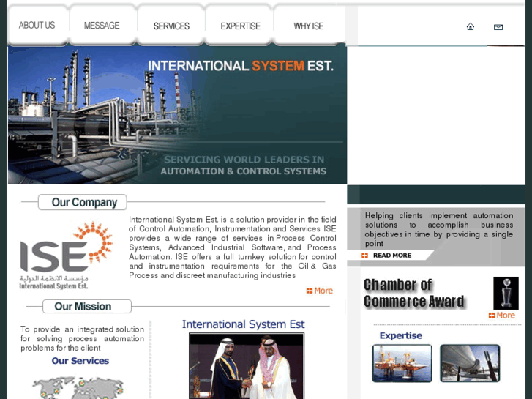Click the READ MORE button
The image size is (532, 399).
pyautogui.click(x=392, y=256)
